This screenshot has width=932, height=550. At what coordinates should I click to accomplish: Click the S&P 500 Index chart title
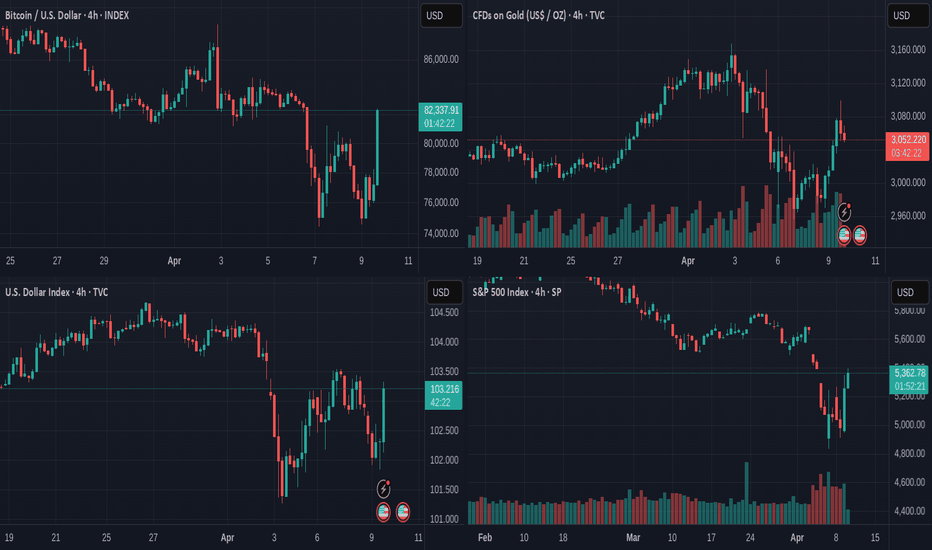(517, 292)
